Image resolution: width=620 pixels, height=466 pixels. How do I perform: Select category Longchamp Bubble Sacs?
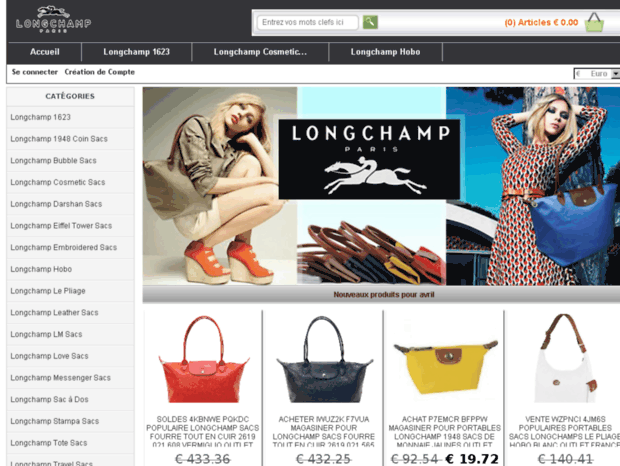click(x=70, y=161)
